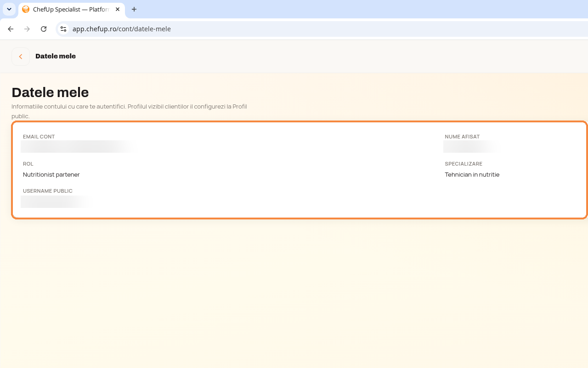Select the Tehnician in nutritie specialization text
Screen dimensions: 588x368
472,175
